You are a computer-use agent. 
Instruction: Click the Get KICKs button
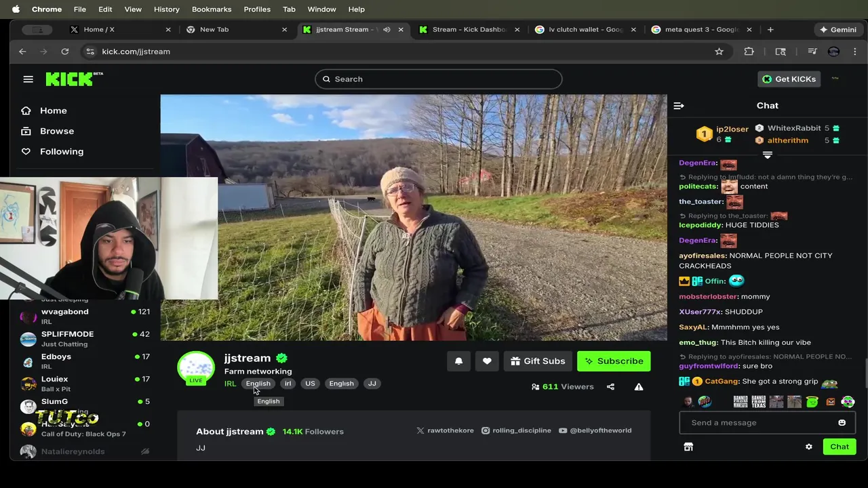coord(789,79)
